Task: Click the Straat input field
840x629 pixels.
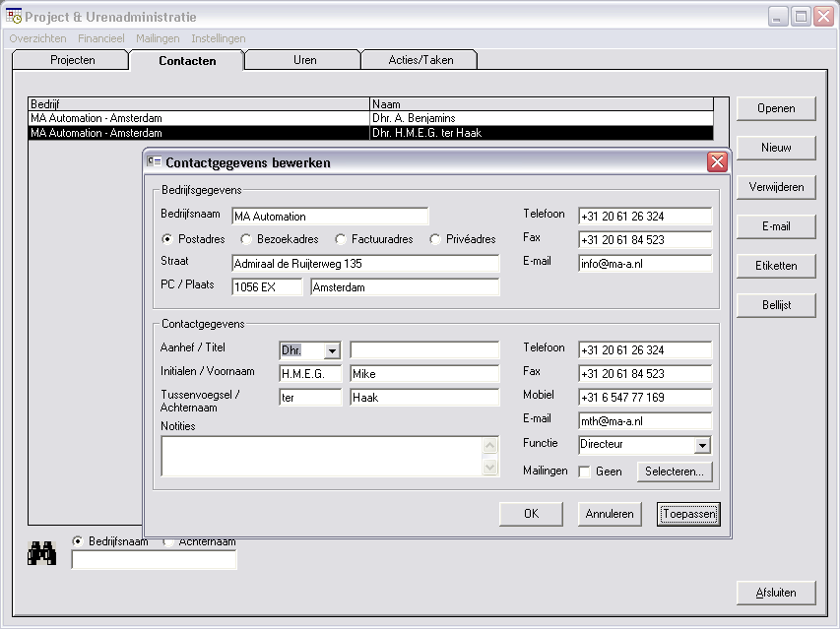Action: click(365, 264)
